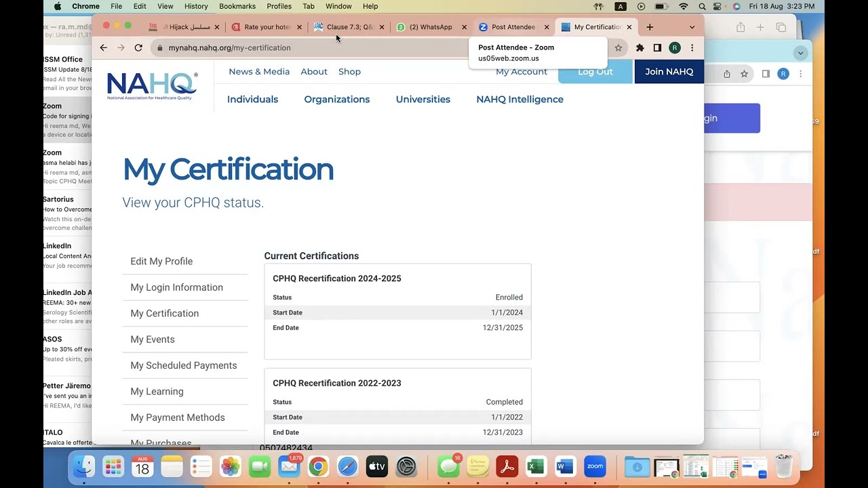This screenshot has height=488, width=868.
Task: Expand the dropdown chevron in the background window
Action: click(801, 53)
